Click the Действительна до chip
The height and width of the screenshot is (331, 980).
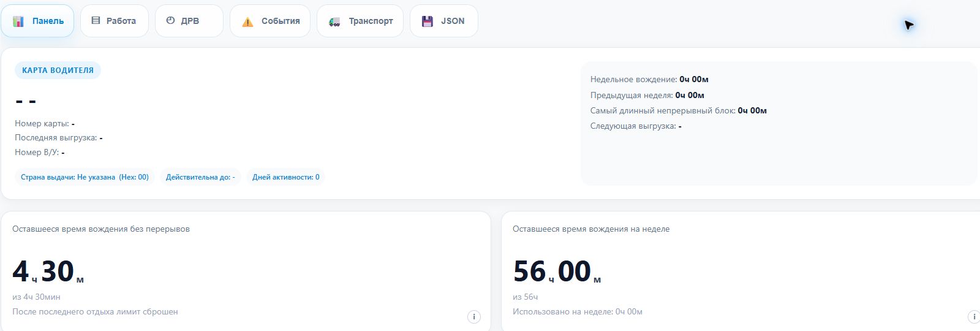(200, 177)
